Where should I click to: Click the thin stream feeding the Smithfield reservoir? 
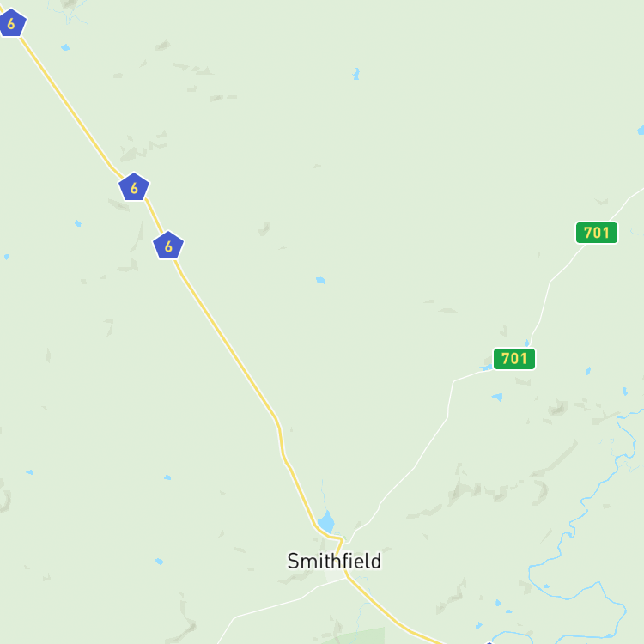tap(324, 495)
